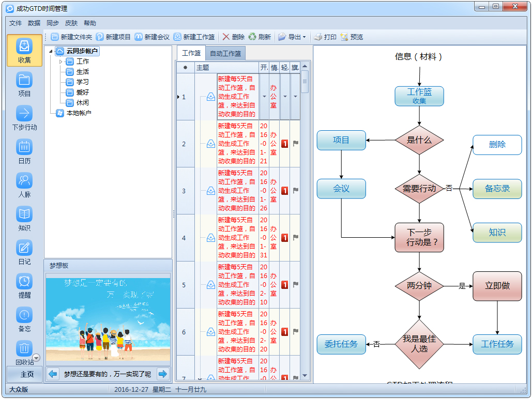This screenshot has width=532, height=399.
Task: Click the 备忘录 flowchart box
Action: (497, 189)
